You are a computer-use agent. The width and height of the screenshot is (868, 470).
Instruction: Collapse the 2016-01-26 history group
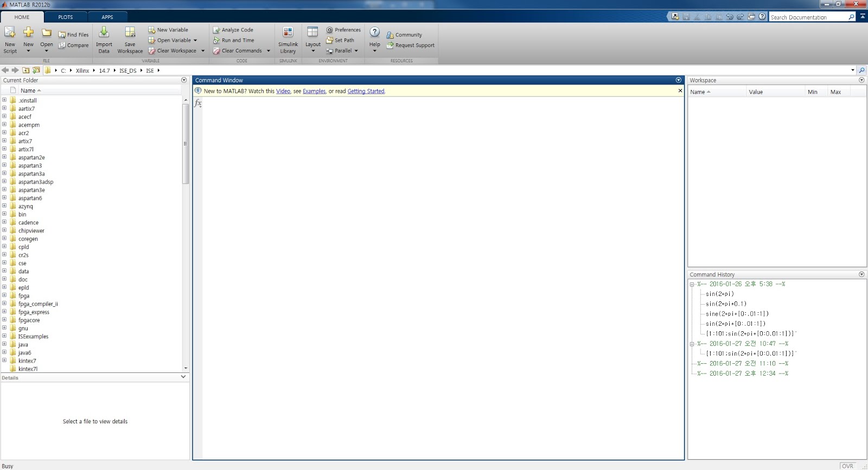(692, 285)
